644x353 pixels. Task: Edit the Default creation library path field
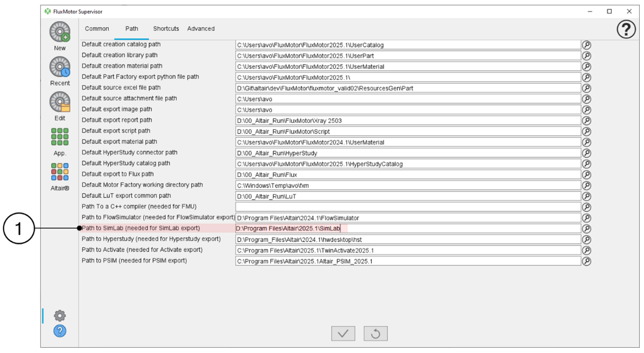click(x=408, y=56)
